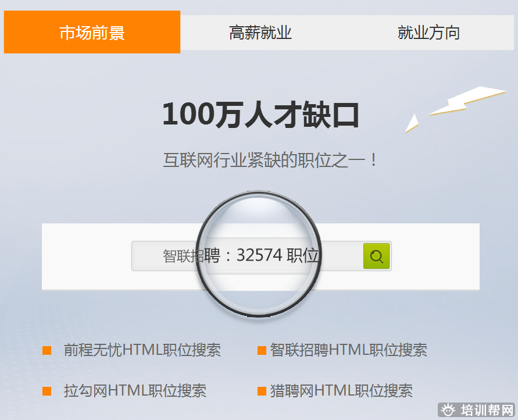Viewport: 518px width, 420px height.
Task: Click the 100万人才缺口 headline
Action: point(260,115)
